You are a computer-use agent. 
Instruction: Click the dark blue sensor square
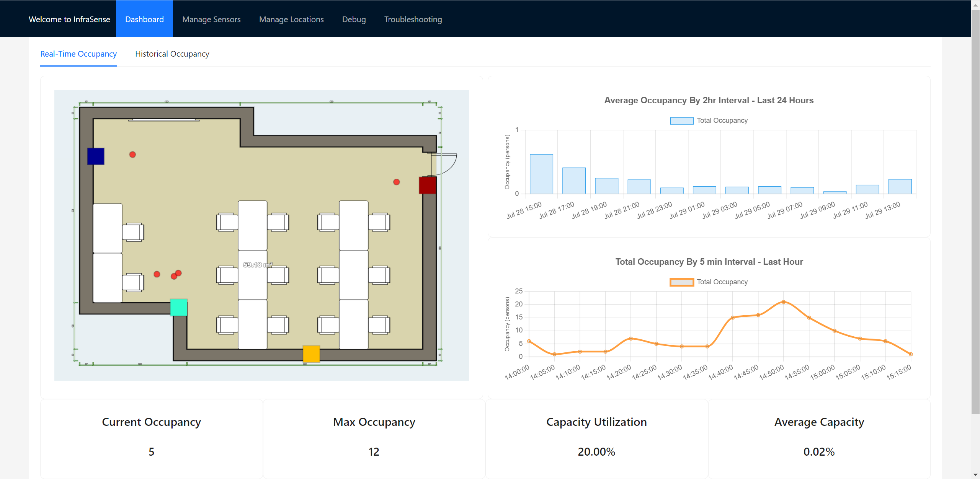96,156
